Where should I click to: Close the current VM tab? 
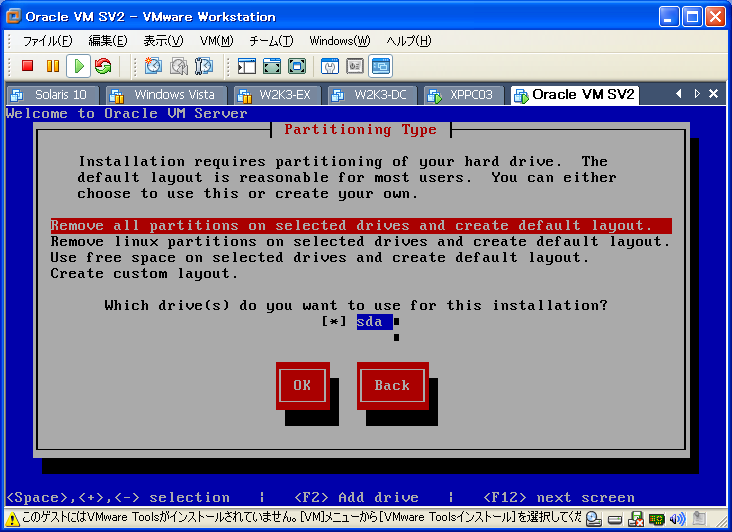[713, 94]
